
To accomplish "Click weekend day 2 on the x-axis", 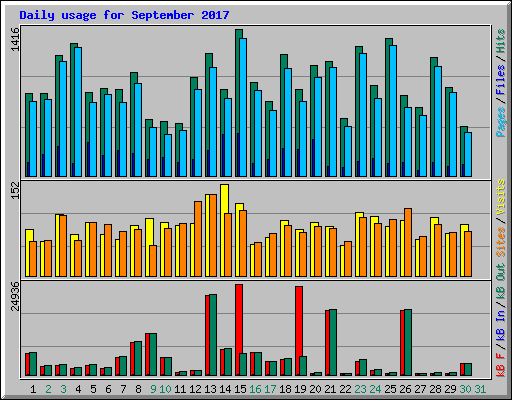I will click(x=48, y=389).
